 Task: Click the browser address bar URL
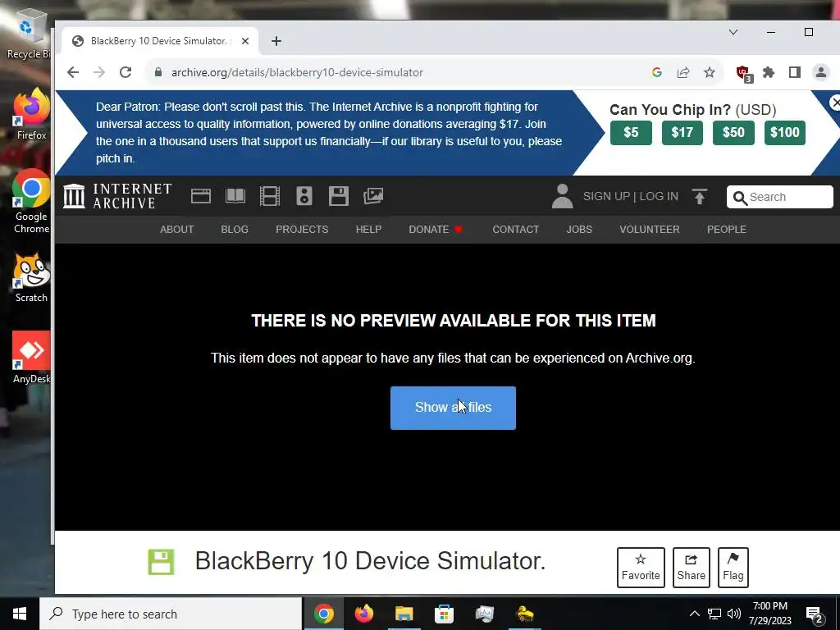[297, 72]
